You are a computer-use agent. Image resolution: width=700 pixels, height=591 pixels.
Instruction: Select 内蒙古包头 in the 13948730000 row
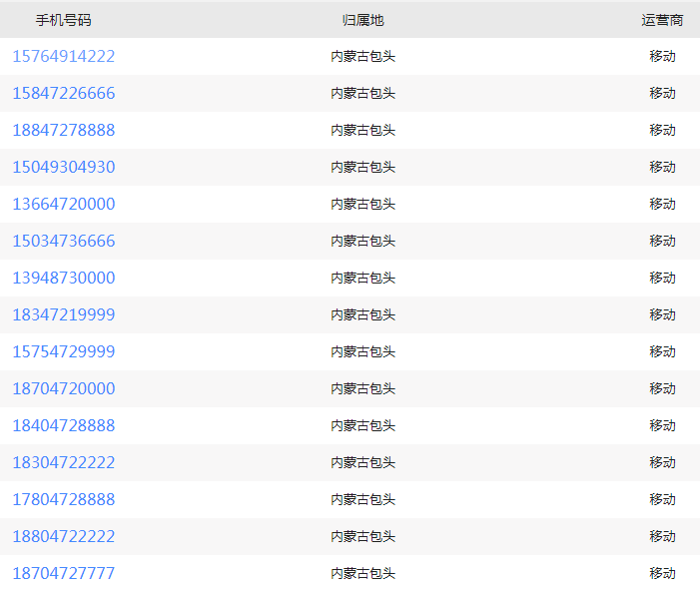(362, 279)
